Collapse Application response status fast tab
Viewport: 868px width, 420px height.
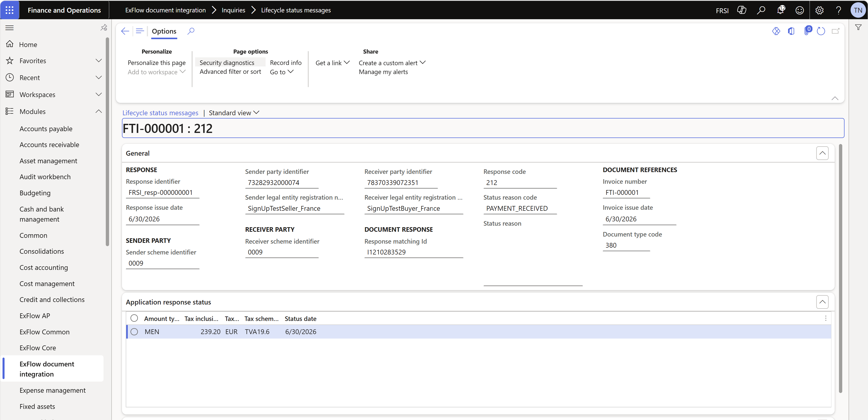822,302
